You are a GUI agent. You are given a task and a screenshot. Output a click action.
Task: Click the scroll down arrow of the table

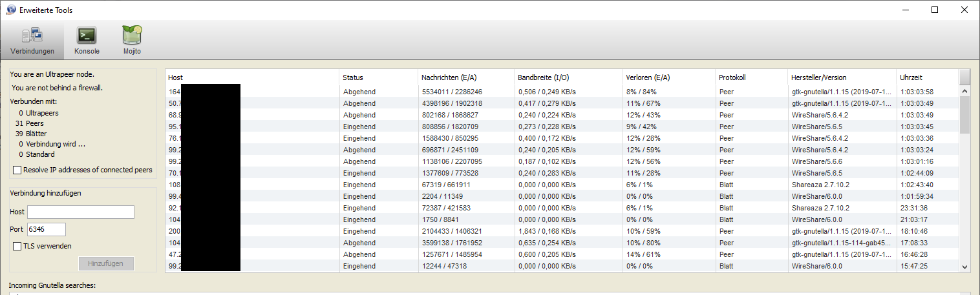(x=965, y=267)
